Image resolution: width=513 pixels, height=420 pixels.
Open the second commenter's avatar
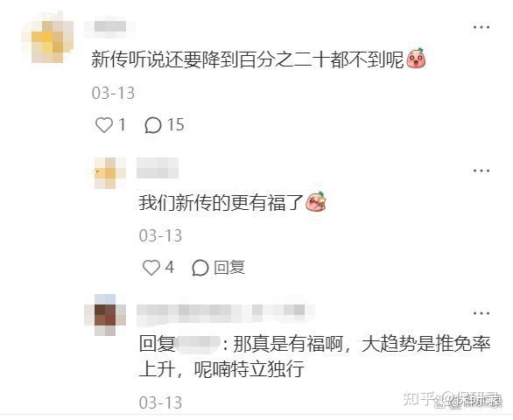pos(110,173)
